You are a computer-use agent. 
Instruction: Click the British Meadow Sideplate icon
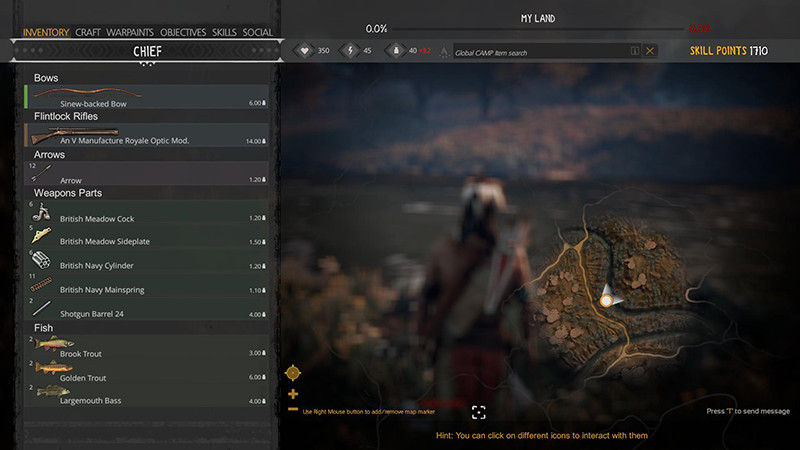(41, 235)
